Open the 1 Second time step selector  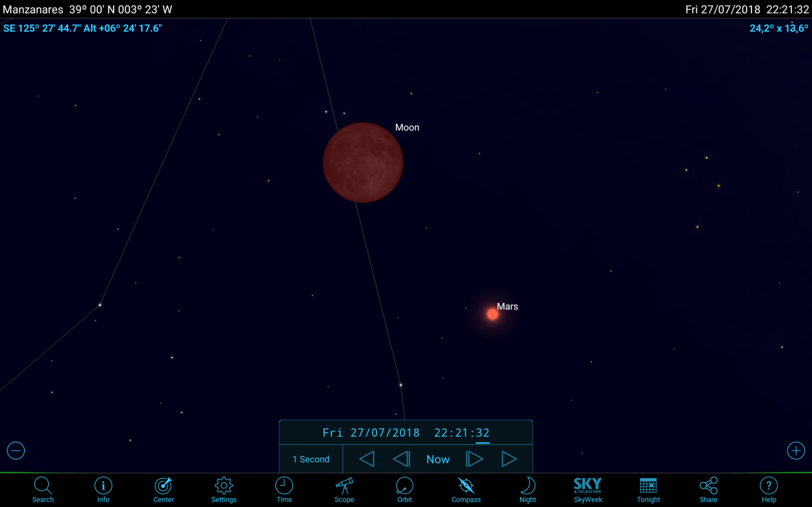tap(310, 459)
